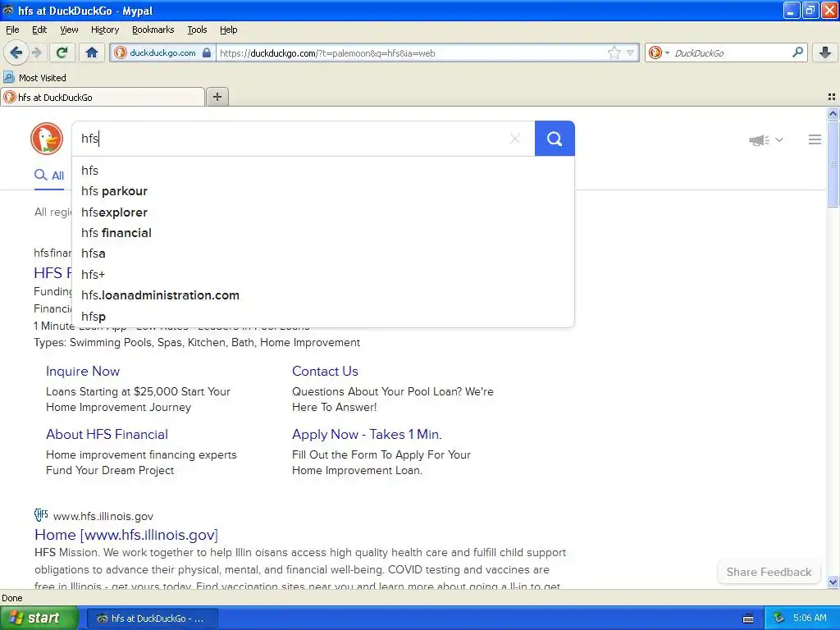Open Home [www.hfs.illinois.gov] result
This screenshot has width=840, height=630.
pyautogui.click(x=126, y=535)
